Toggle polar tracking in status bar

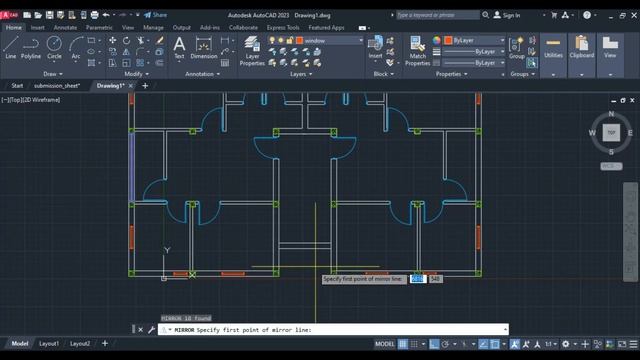click(445, 344)
